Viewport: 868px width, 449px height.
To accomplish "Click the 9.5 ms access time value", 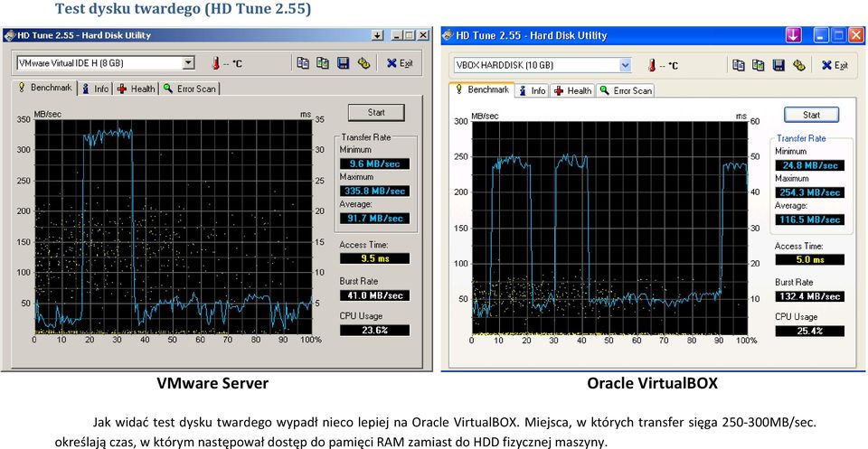I will [374, 258].
